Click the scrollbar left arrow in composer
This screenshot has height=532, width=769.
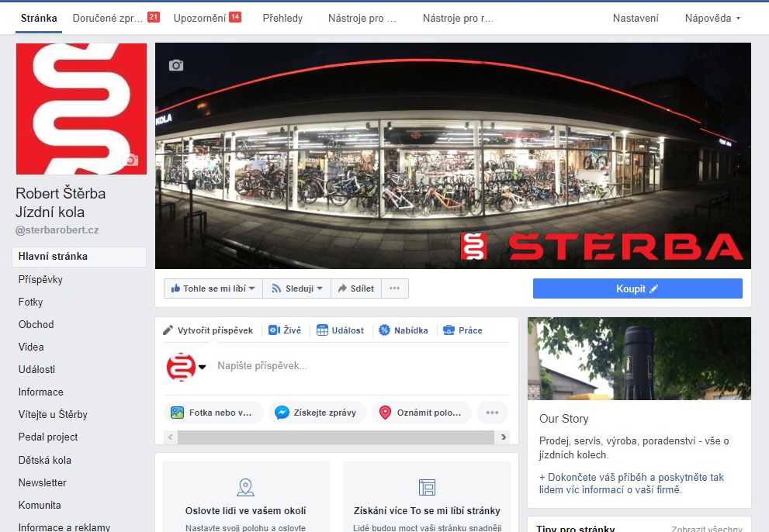click(170, 437)
